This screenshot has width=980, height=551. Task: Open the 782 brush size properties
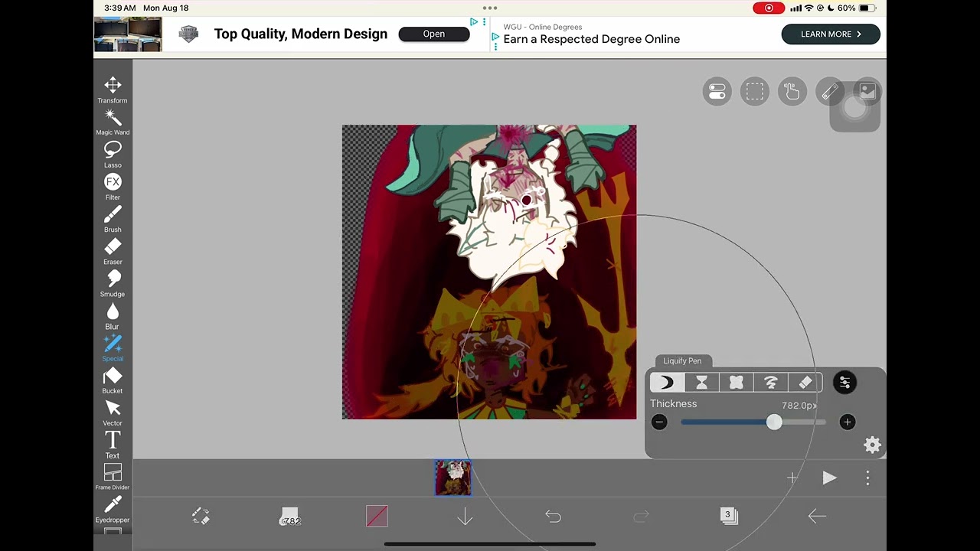[x=290, y=518]
